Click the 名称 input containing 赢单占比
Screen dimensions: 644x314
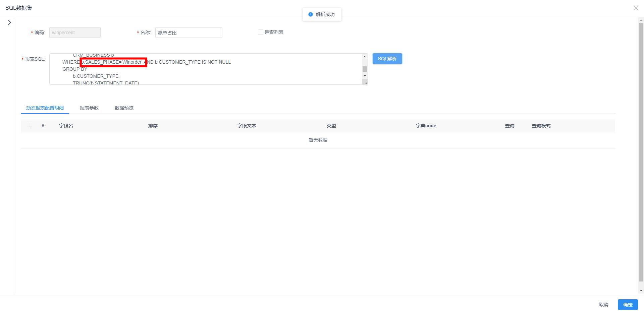(x=189, y=33)
